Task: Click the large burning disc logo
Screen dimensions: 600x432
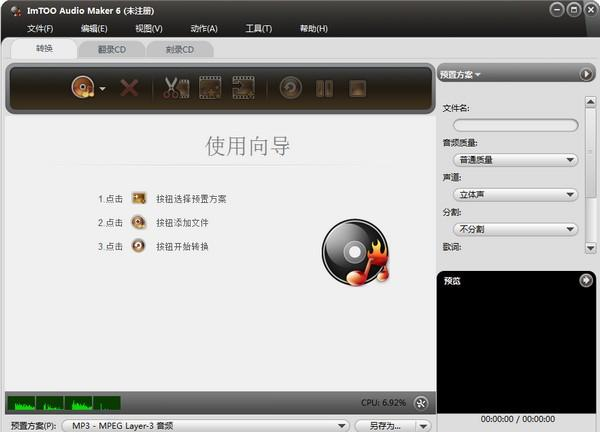Action: tap(355, 253)
